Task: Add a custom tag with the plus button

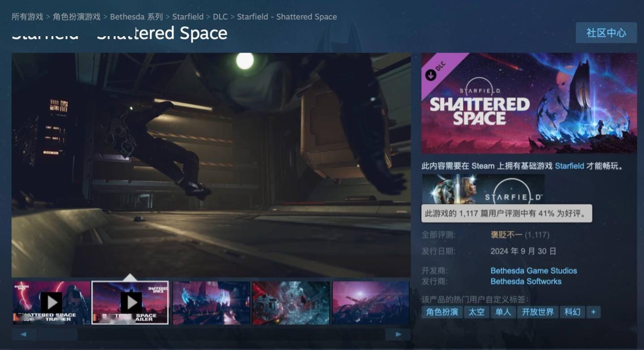Action: tap(593, 312)
